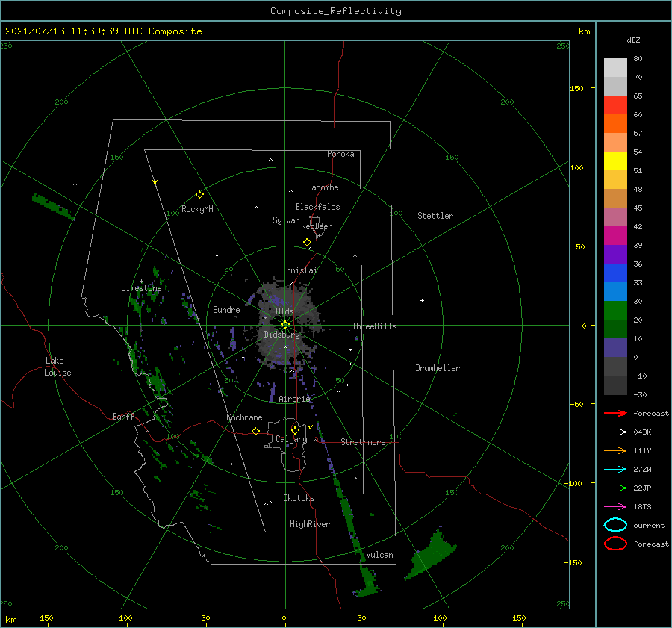672x628 pixels.
Task: Click the km unit label at bottom-left
Action: 10,620
